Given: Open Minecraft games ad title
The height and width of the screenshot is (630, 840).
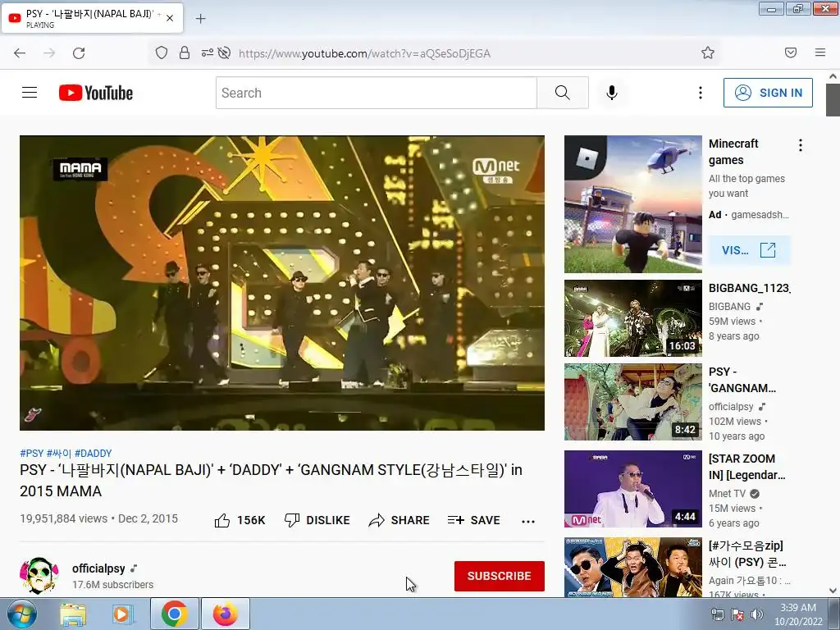Looking at the screenshot, I should click(733, 152).
